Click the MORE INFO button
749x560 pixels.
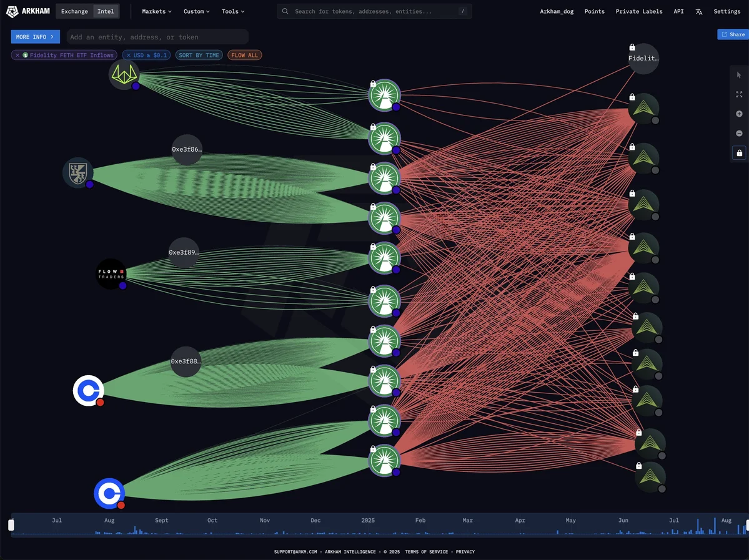point(35,37)
